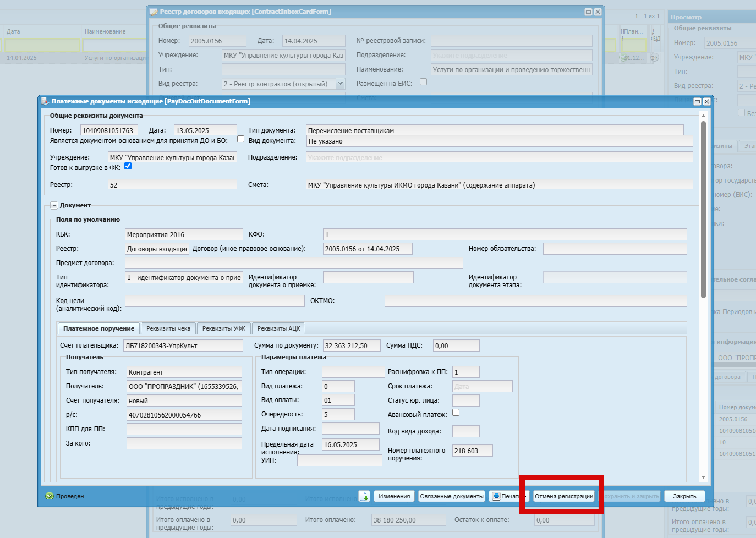756x538 pixels.
Task: Click the Отмена регистрации button
Action: [x=564, y=496]
